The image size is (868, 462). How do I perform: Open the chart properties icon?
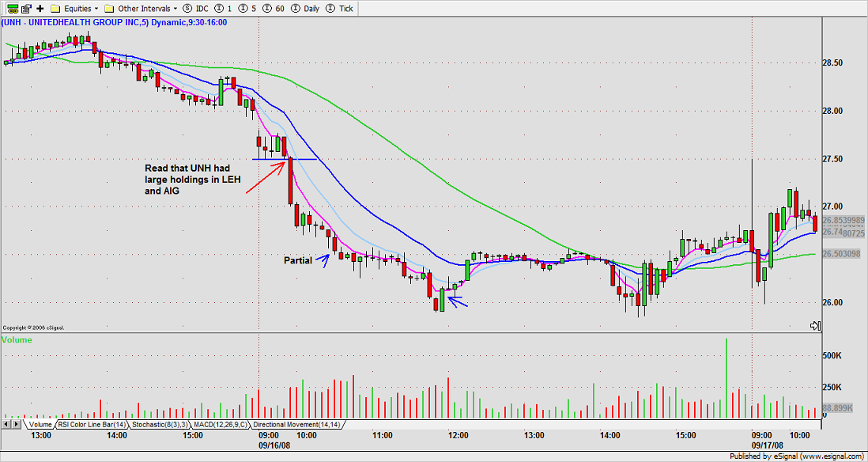(x=27, y=9)
